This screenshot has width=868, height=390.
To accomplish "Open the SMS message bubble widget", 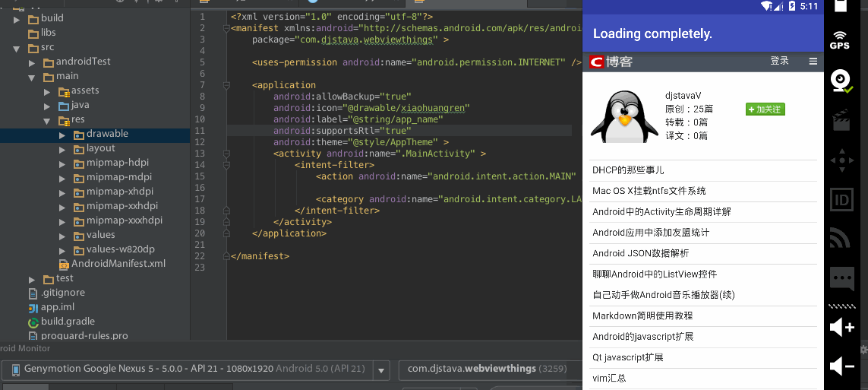I will click(842, 279).
